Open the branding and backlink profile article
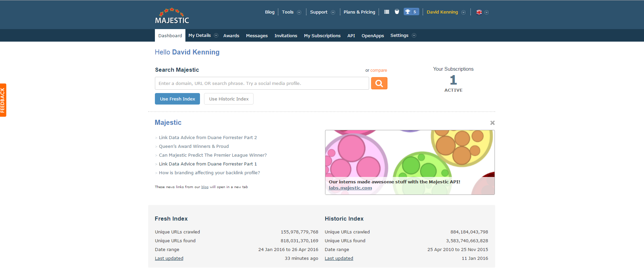Viewport: 644px width, 271px height. coord(209,173)
